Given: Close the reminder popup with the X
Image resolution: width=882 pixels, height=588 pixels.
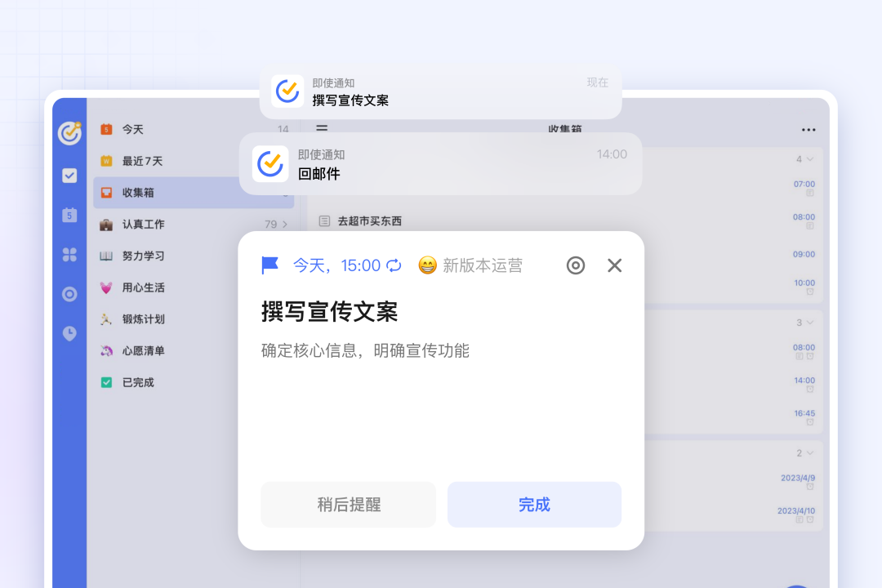Looking at the screenshot, I should [x=615, y=265].
